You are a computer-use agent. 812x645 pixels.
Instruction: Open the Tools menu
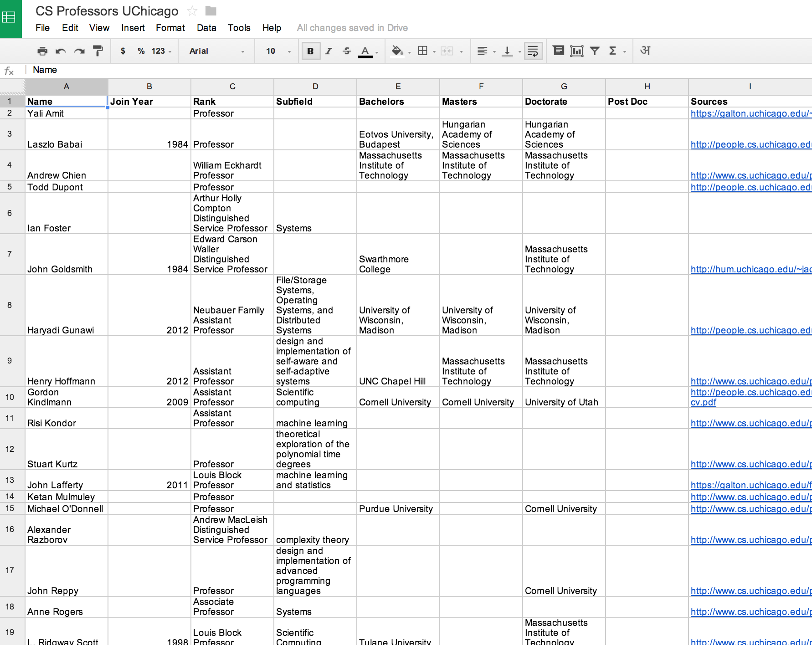point(239,28)
